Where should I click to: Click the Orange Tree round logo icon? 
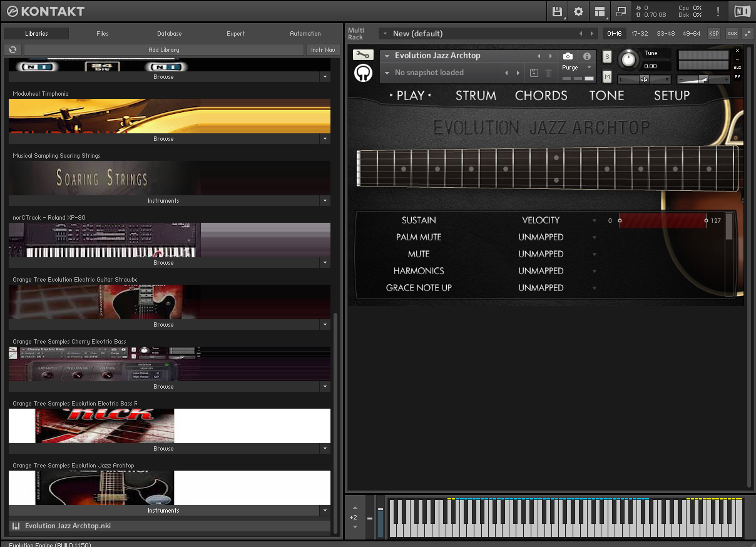[x=363, y=73]
